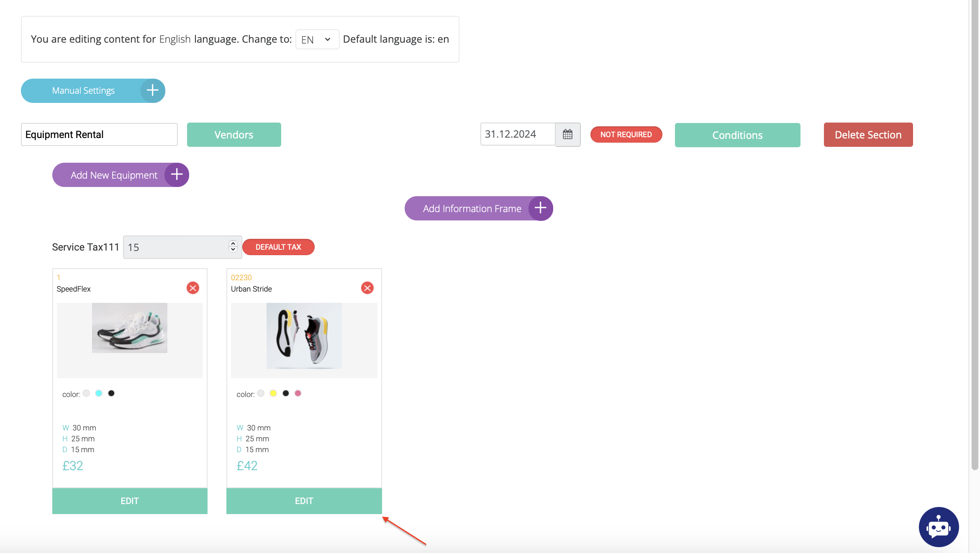Select cyan color swatch on SpeedFlex
Viewport: 980px width, 553px height.
click(99, 393)
